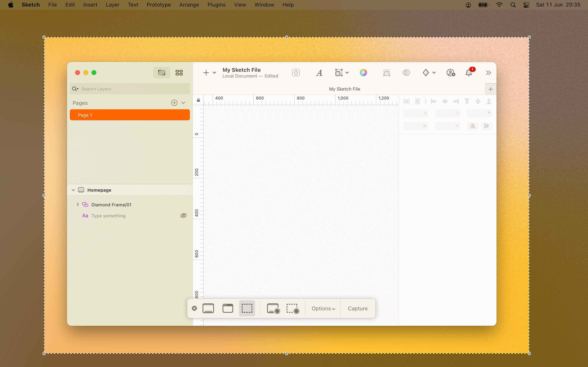Click the grid layout view icon
Viewport: 588px width, 367px height.
click(x=179, y=72)
